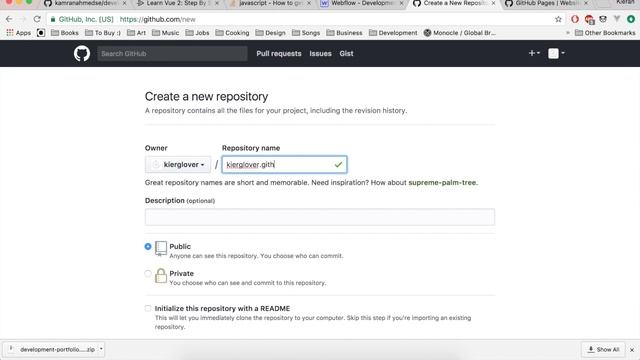
Task: Reload the page with refresh icon
Action: (37, 19)
